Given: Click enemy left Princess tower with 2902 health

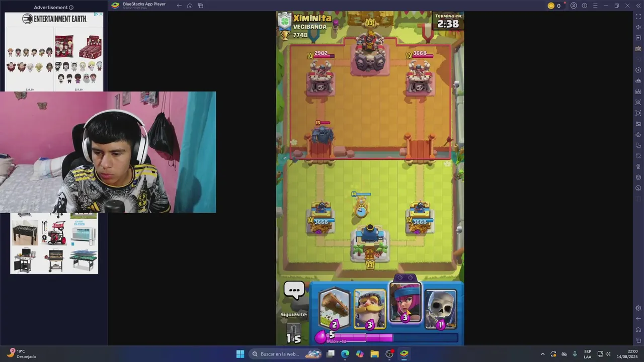Looking at the screenshot, I should [320, 78].
